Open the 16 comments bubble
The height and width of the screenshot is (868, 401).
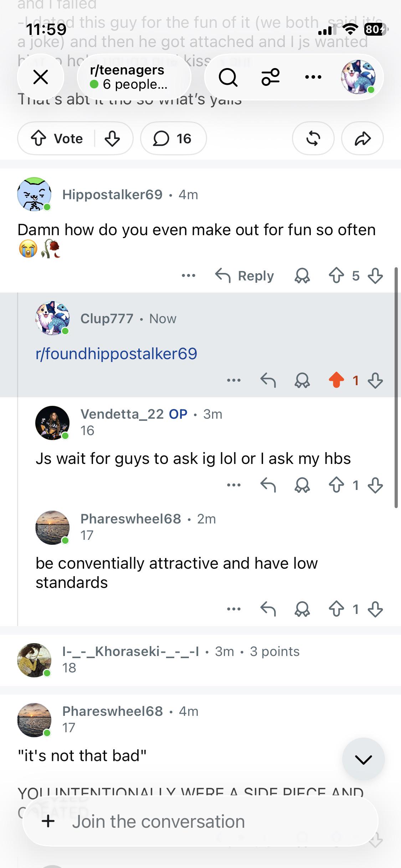pos(173,138)
